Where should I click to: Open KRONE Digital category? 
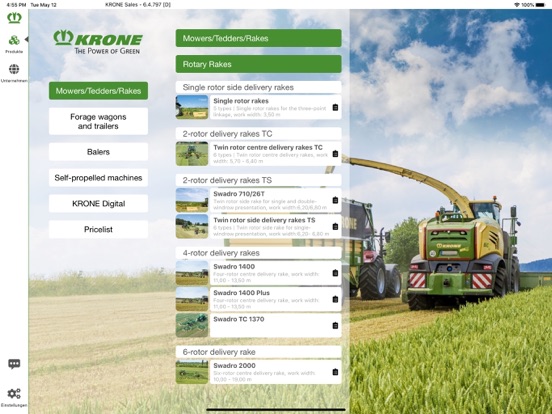click(x=98, y=203)
